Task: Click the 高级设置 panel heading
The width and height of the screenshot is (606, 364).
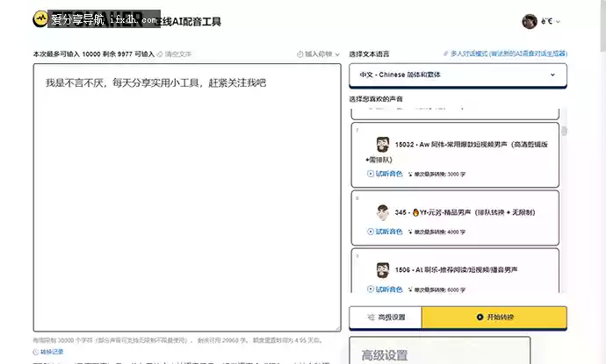Action: click(x=385, y=355)
